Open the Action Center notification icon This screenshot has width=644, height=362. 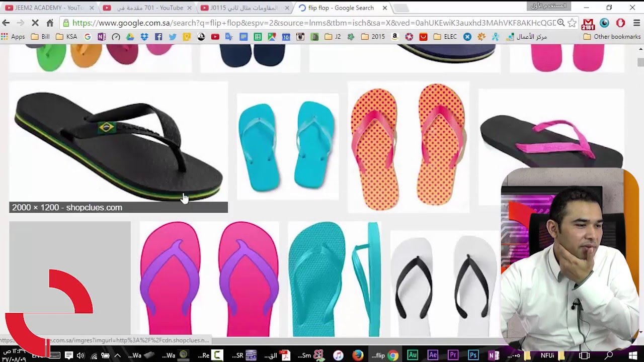pyautogui.click(x=68, y=355)
